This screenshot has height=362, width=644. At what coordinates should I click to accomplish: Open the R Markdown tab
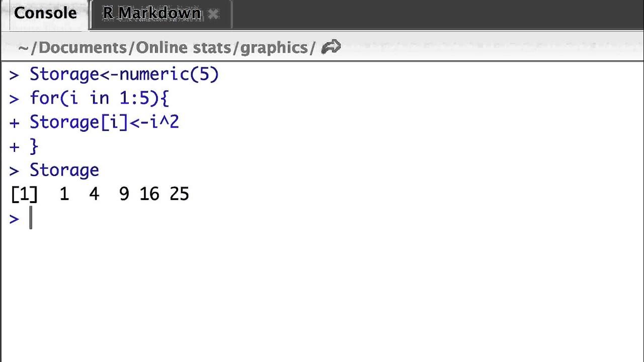coord(151,13)
